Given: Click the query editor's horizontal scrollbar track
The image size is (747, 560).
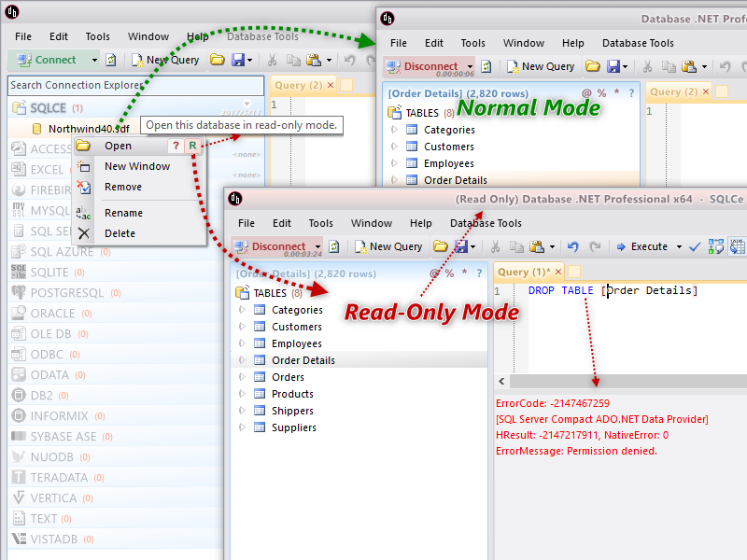Looking at the screenshot, I should (627, 382).
